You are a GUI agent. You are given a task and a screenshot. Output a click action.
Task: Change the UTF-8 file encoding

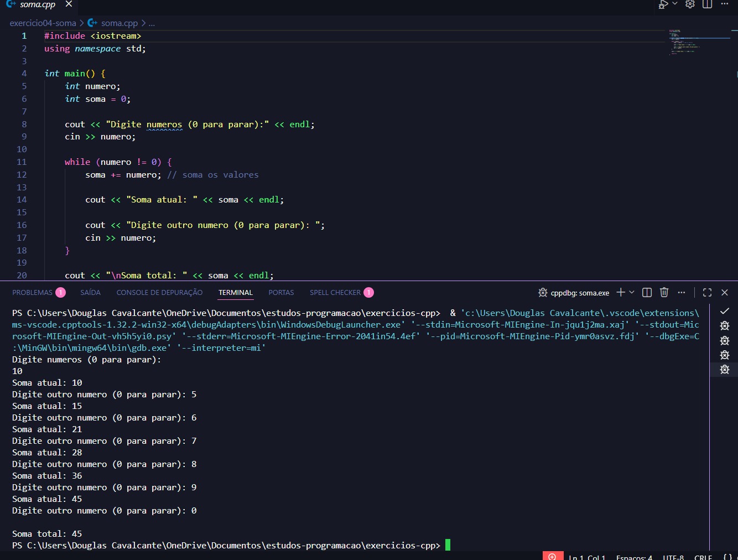(x=673, y=557)
